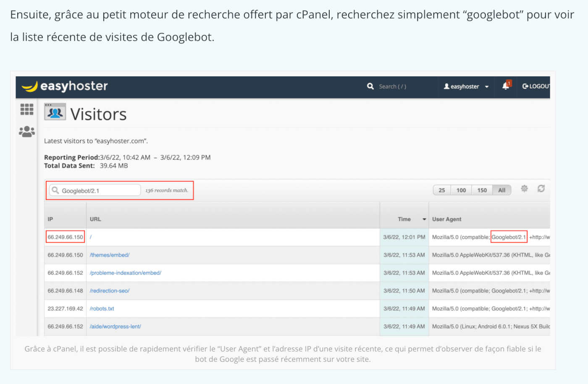588x384 pixels.
Task: Click the Time sort arrow
Action: [424, 219]
